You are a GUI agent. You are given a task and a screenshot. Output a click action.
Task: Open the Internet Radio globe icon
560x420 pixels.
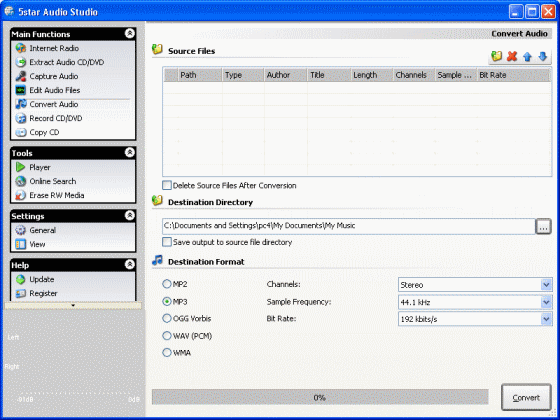coord(21,48)
